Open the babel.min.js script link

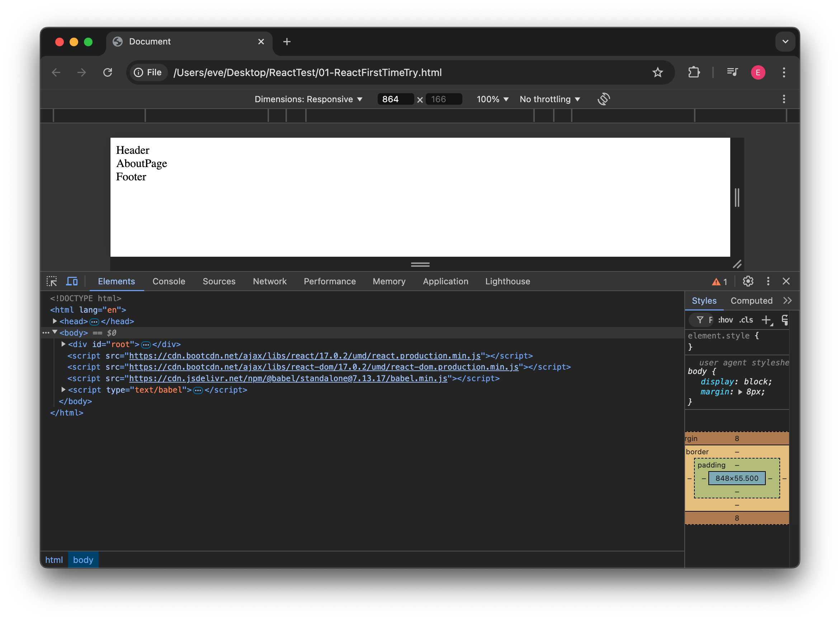[289, 379]
